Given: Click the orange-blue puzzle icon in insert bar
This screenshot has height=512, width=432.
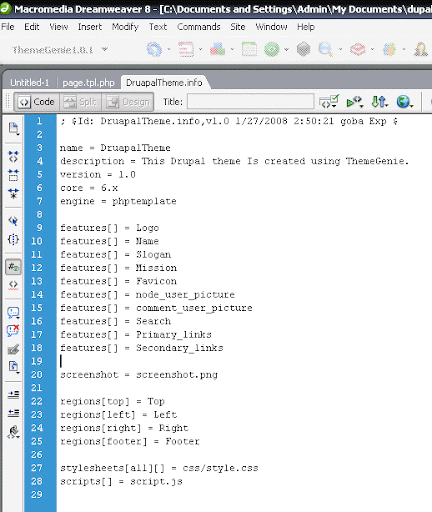Looking at the screenshot, I should (x=389, y=49).
